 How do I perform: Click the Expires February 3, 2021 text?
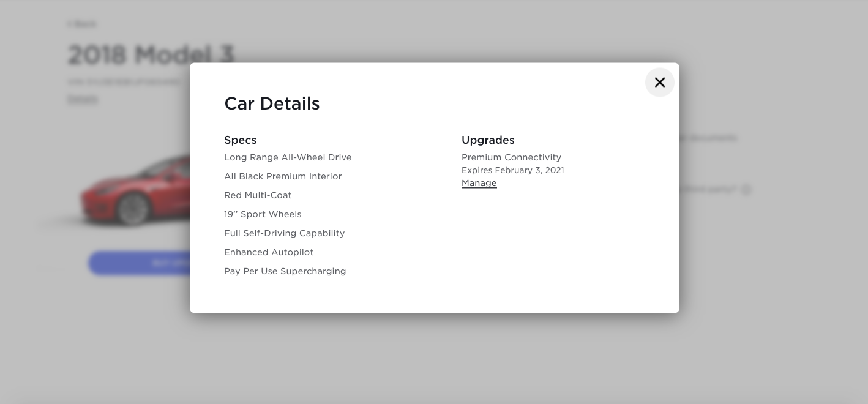pos(512,170)
